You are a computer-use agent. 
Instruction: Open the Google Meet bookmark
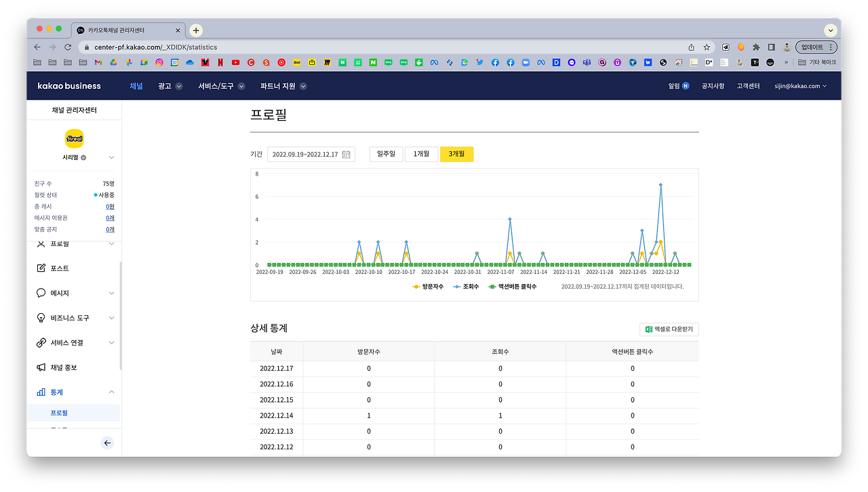coord(144,62)
